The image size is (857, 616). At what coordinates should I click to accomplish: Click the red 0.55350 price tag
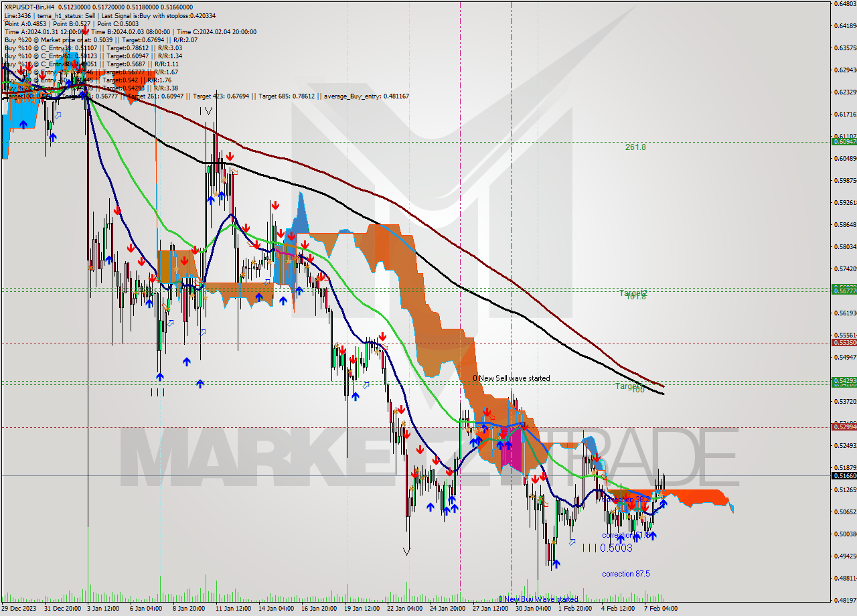[844, 342]
